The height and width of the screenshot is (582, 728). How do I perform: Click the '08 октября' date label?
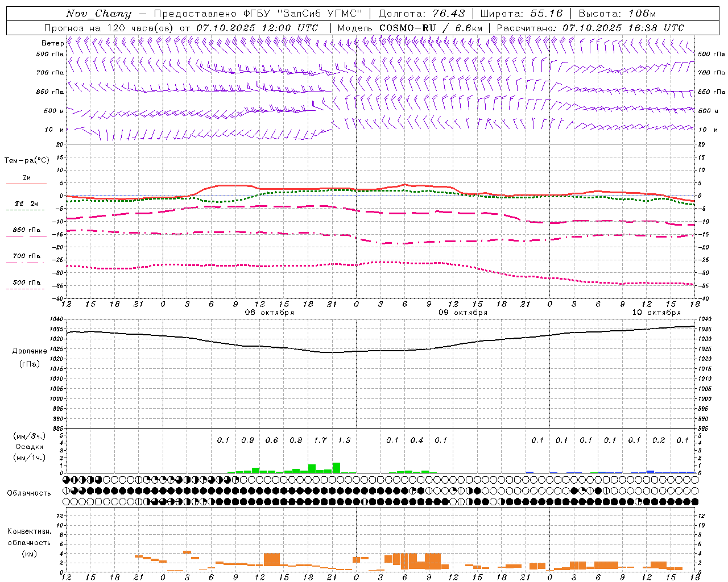tap(269, 313)
